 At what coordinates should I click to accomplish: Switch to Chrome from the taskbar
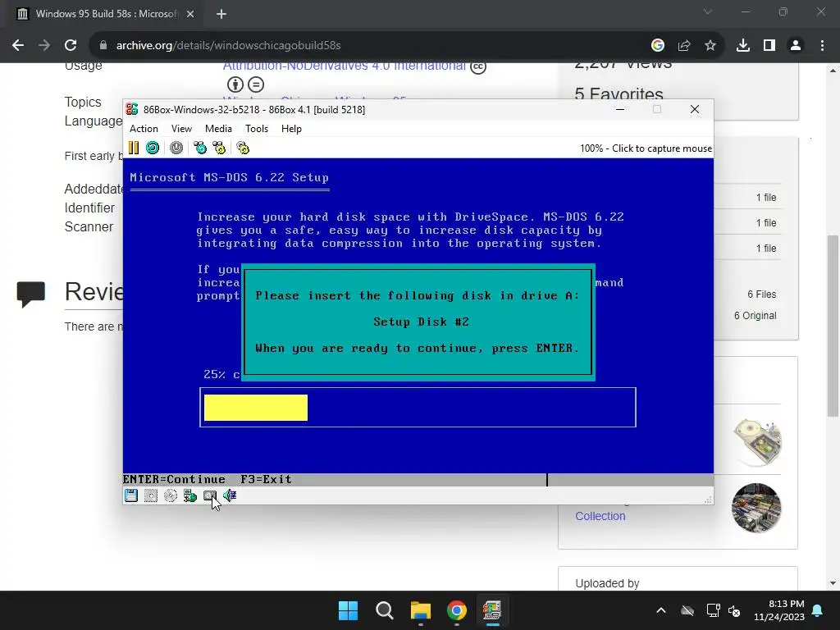coord(456,610)
